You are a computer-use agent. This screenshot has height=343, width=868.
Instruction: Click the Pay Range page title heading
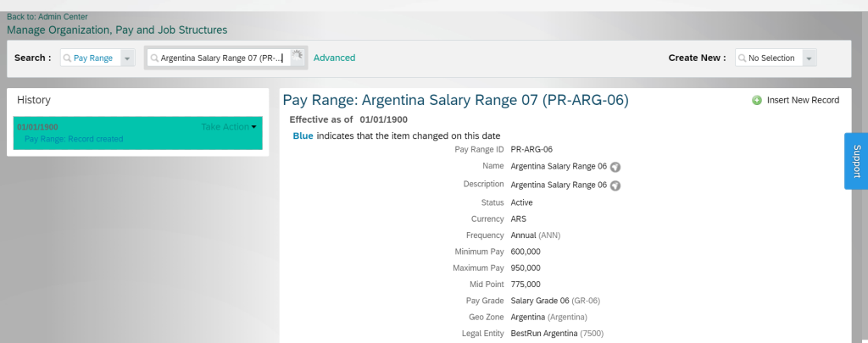[x=455, y=100]
